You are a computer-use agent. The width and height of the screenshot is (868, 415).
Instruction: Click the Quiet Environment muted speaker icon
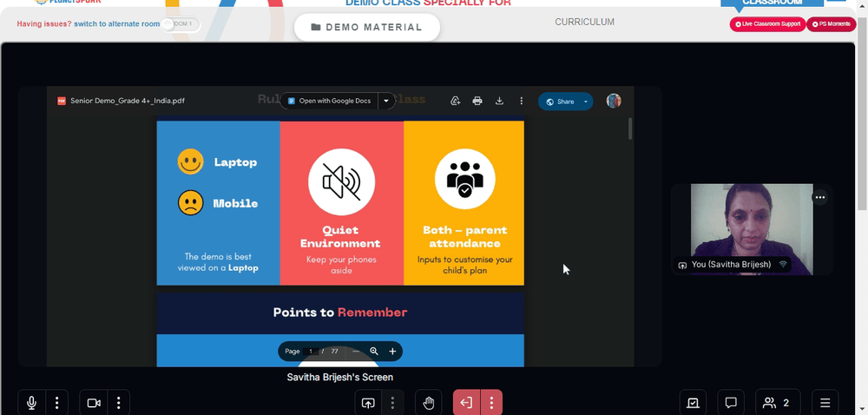pos(341,181)
